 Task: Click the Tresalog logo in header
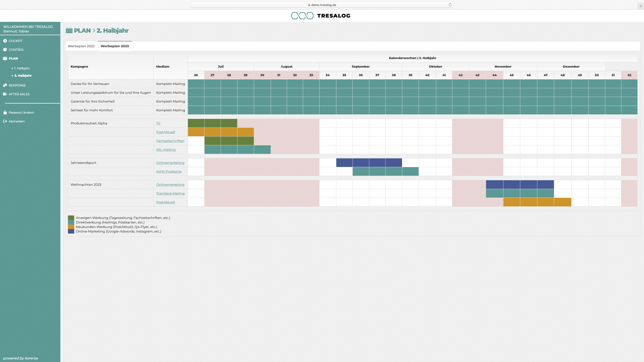point(320,16)
